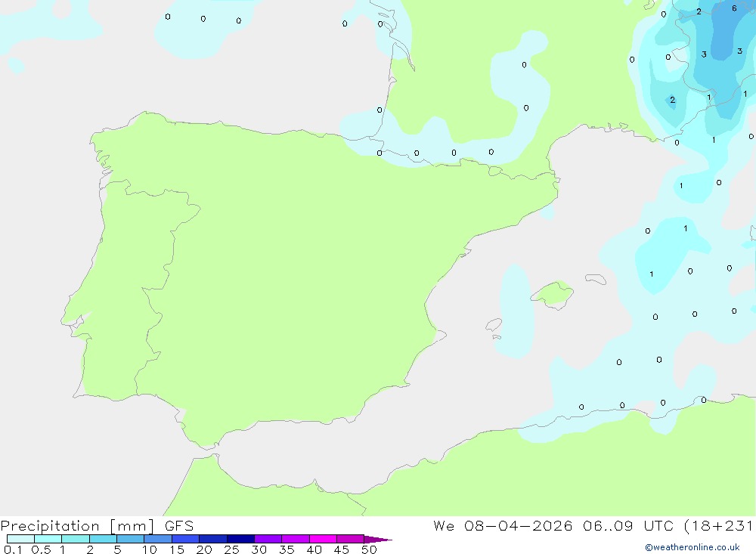The width and height of the screenshot is (756, 554).
Task: Click the date "08-04-2026"
Action: [519, 525]
